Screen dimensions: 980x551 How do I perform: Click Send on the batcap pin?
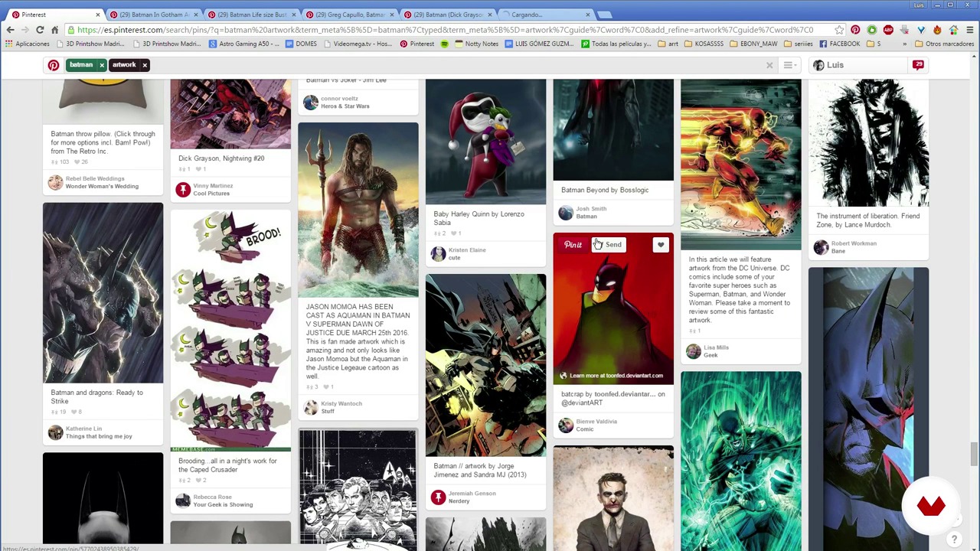609,245
